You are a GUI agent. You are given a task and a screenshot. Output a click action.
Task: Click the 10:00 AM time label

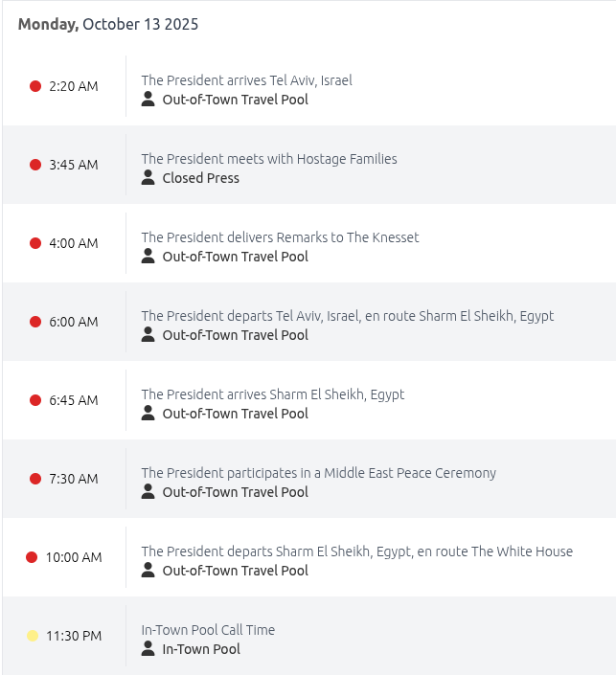point(74,557)
